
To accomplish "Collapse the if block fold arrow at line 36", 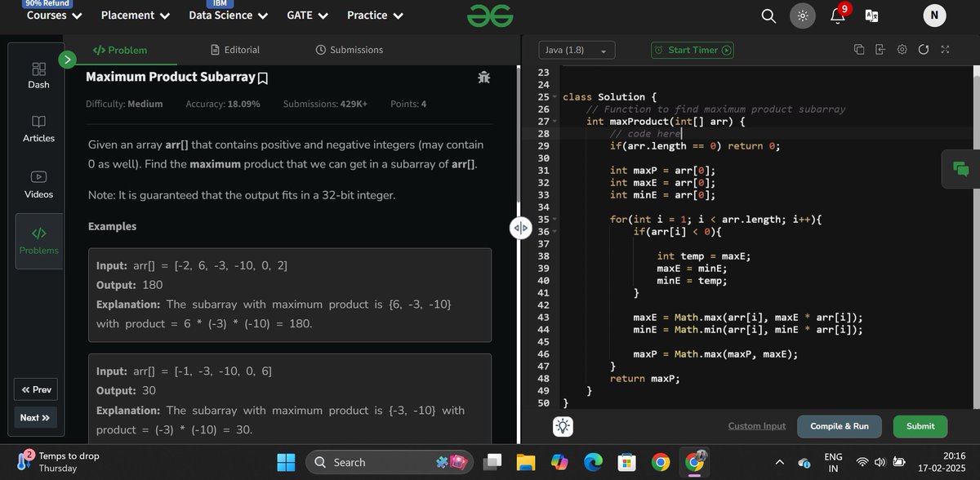I will click(x=555, y=232).
